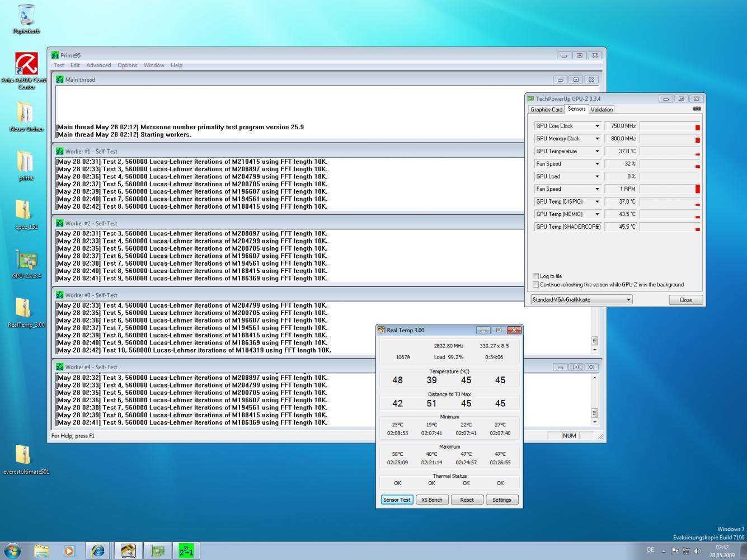The image size is (747, 560).
Task: Enable the Log to file checkbox
Action: (x=536, y=276)
